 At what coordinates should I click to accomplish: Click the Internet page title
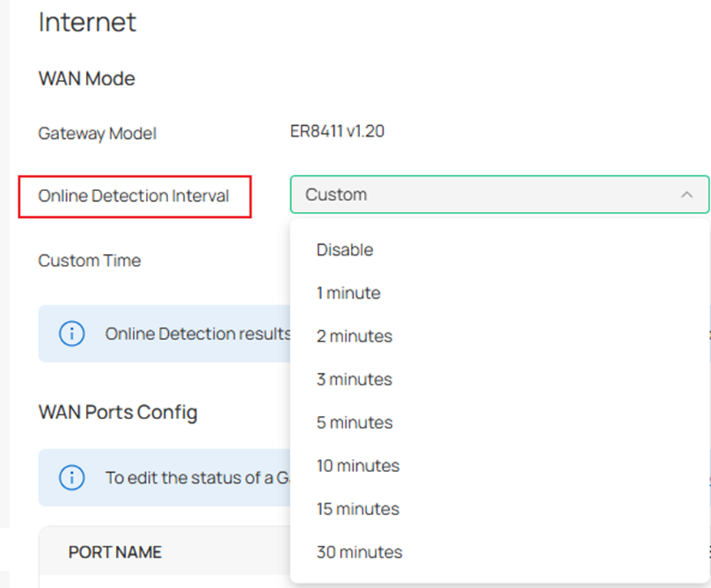click(x=87, y=21)
